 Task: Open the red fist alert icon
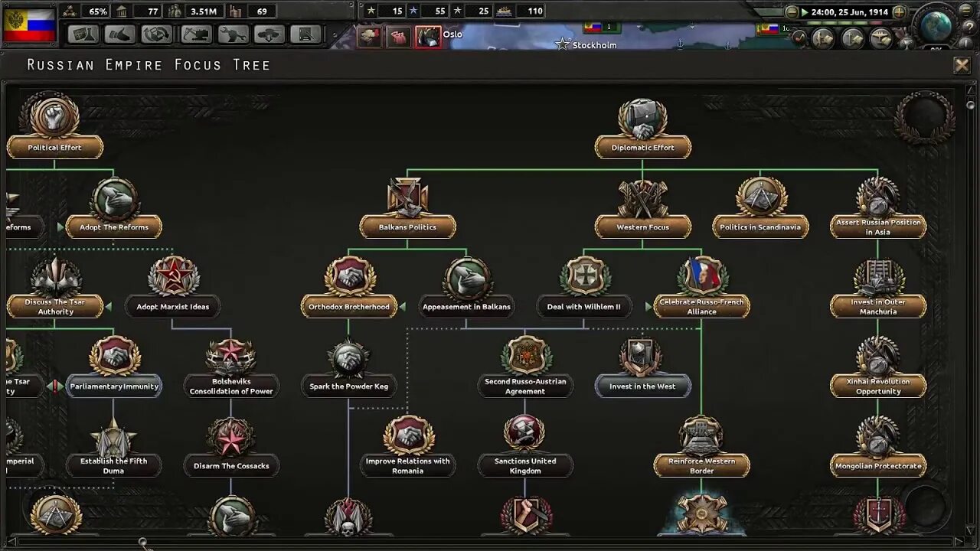pyautogui.click(x=398, y=37)
